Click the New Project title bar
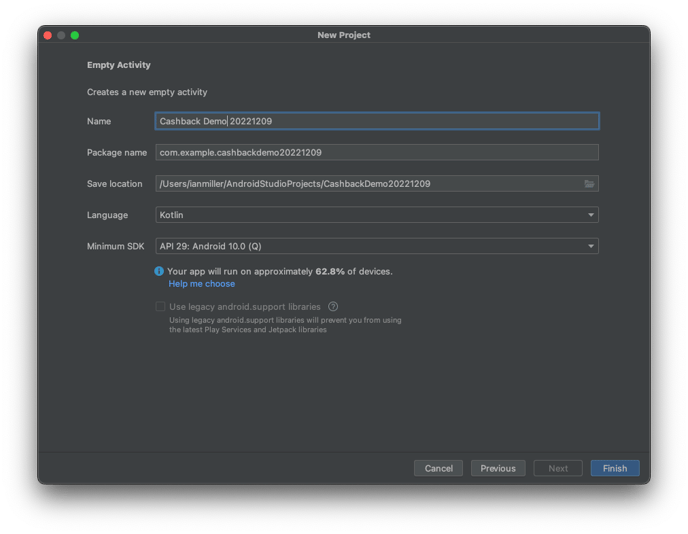The width and height of the screenshot is (688, 534). (x=344, y=35)
